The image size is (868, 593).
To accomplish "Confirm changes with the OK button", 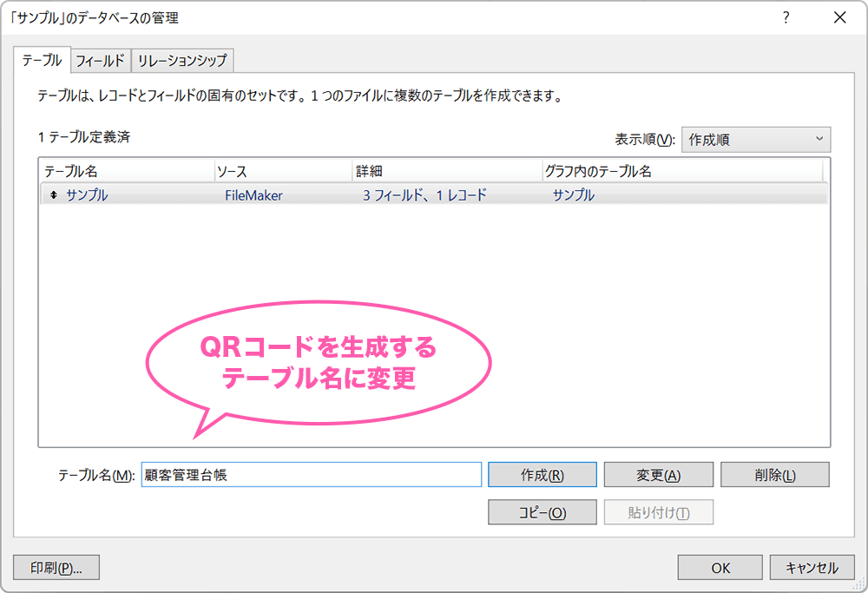I will tap(720, 567).
